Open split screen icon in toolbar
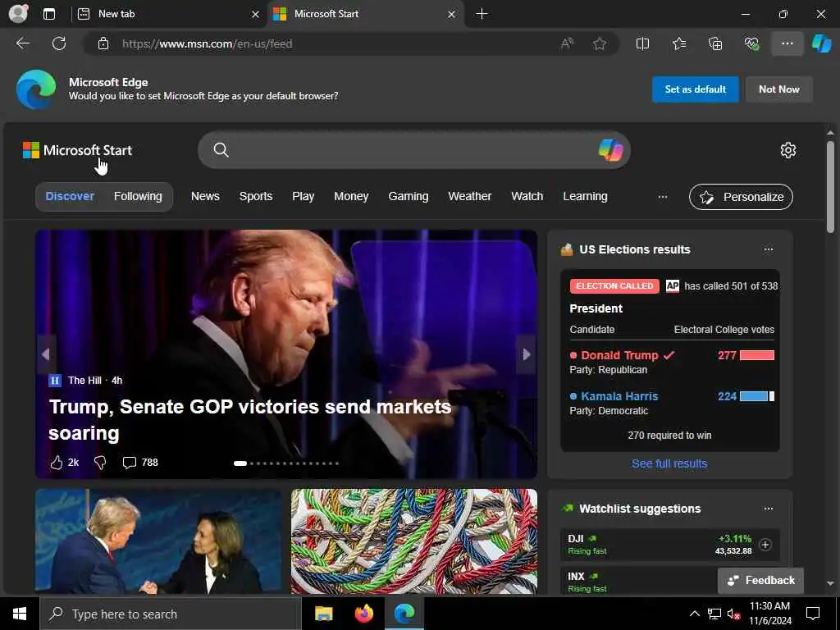This screenshot has height=630, width=840. pyautogui.click(x=642, y=43)
